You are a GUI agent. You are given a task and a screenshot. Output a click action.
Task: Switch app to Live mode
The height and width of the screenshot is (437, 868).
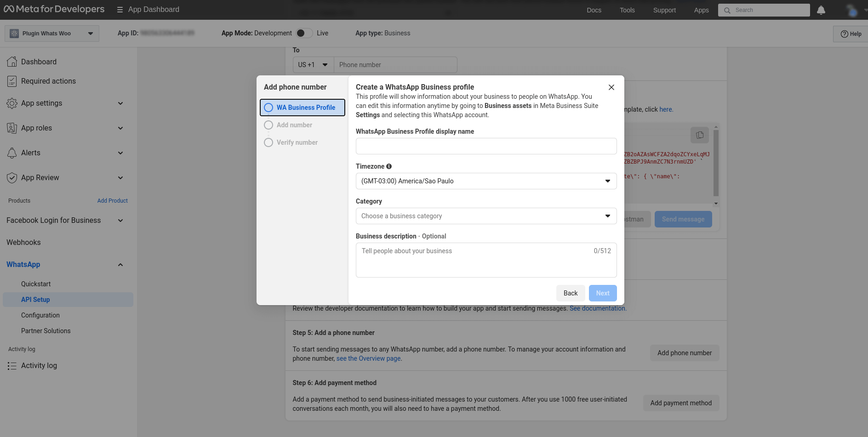(303, 33)
